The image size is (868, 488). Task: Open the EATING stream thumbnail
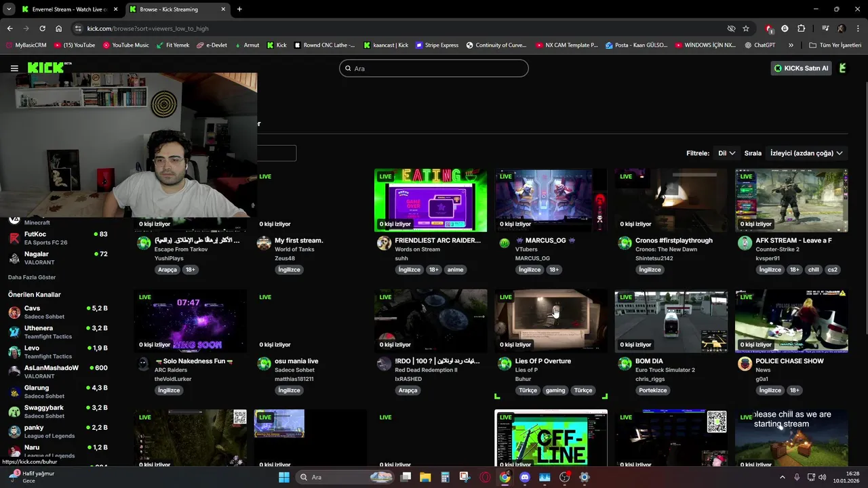[x=431, y=200]
